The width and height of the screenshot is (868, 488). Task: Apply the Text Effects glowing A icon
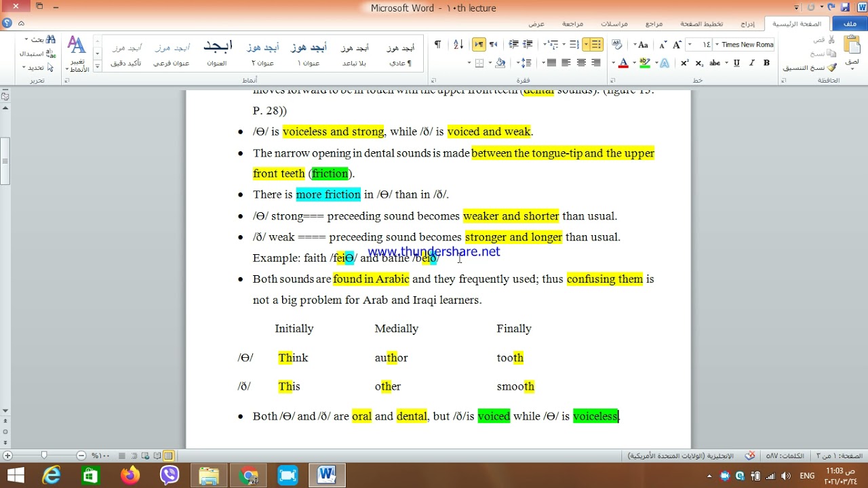tap(665, 63)
